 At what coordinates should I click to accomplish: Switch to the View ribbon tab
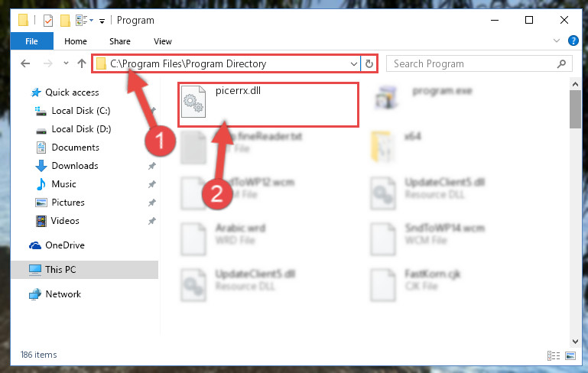pyautogui.click(x=162, y=41)
